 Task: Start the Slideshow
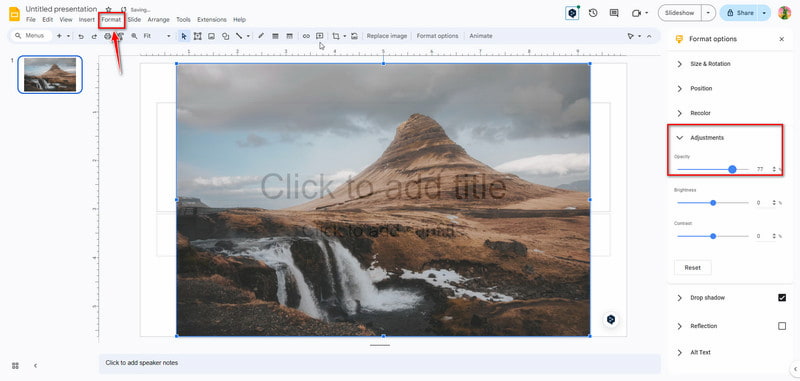680,13
